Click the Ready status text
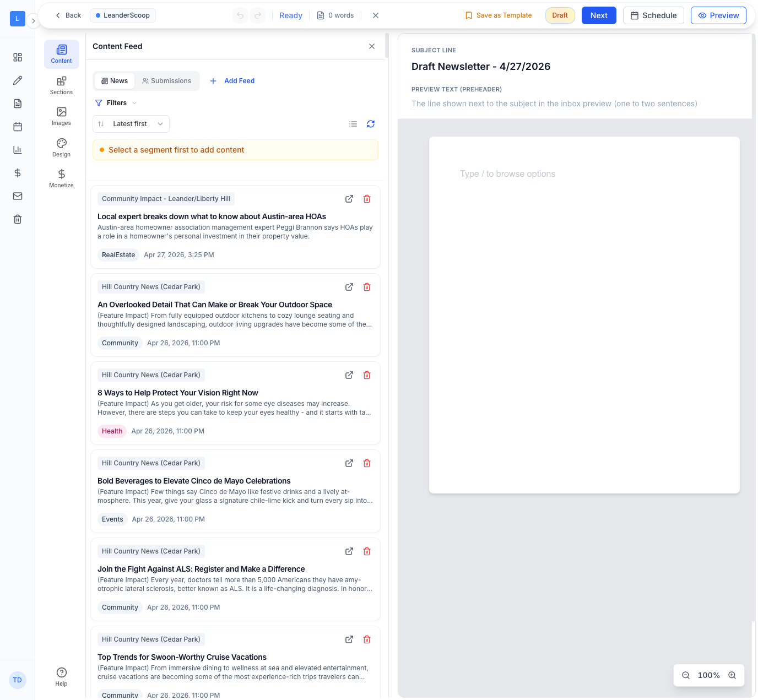Viewport: 758px width, 700px height. tap(291, 15)
